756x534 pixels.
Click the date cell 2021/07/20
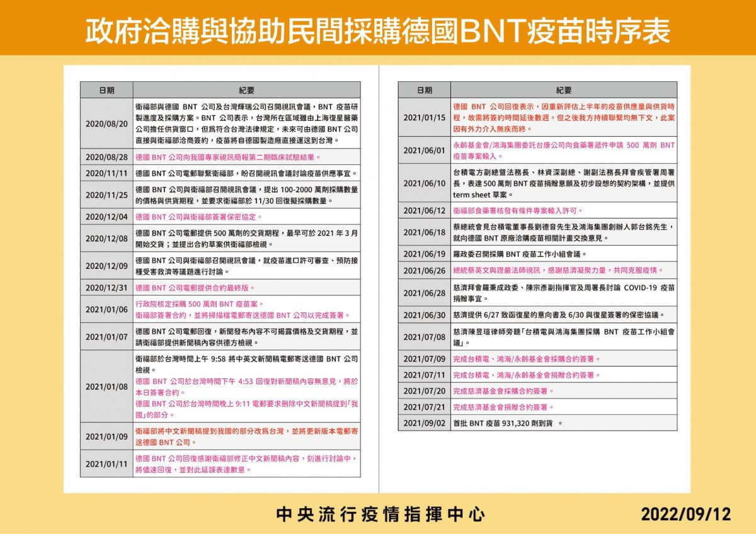pyautogui.click(x=424, y=391)
